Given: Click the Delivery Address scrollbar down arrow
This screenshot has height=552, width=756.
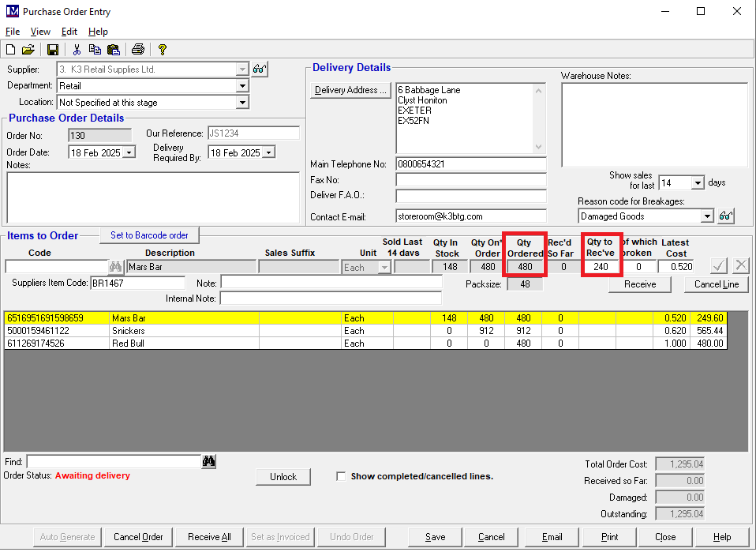Looking at the screenshot, I should [x=539, y=148].
